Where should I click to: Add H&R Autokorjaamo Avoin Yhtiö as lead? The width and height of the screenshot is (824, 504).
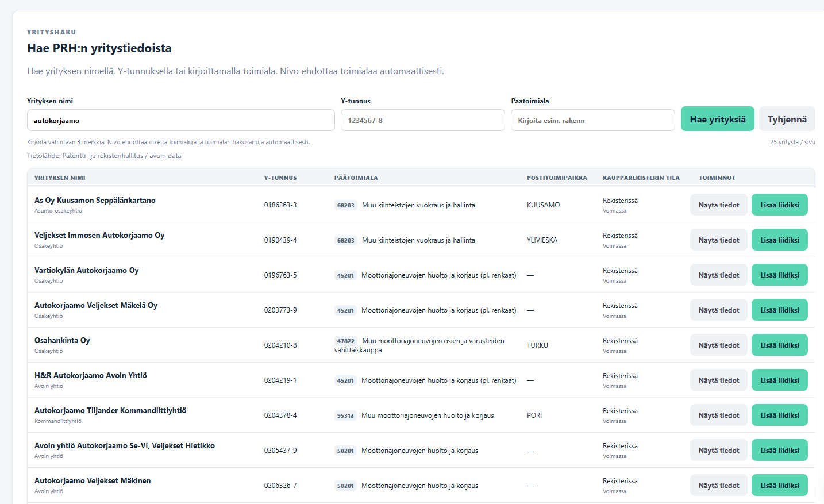(x=780, y=380)
